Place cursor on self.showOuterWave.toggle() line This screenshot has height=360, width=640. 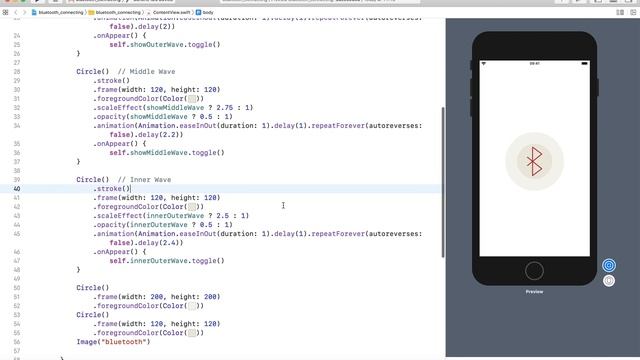164,44
